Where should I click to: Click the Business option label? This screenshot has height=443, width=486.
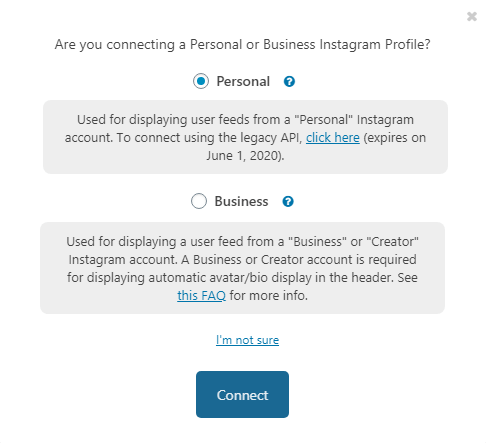point(241,201)
